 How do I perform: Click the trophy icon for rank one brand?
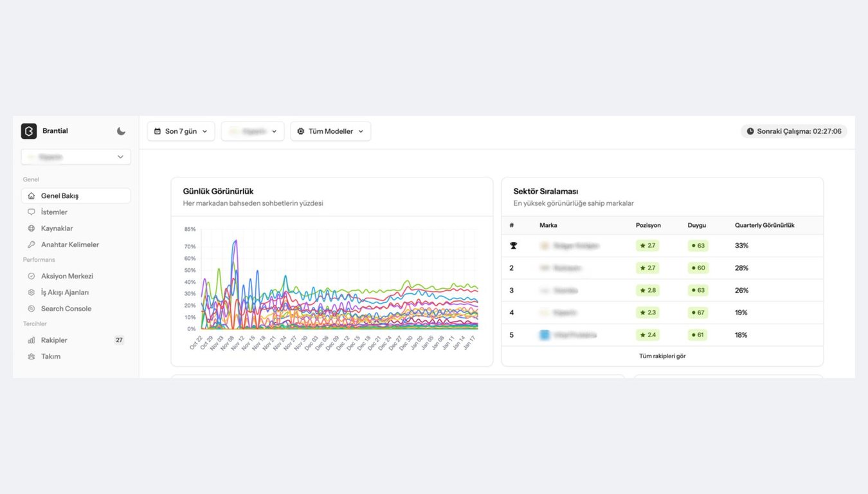(512, 245)
